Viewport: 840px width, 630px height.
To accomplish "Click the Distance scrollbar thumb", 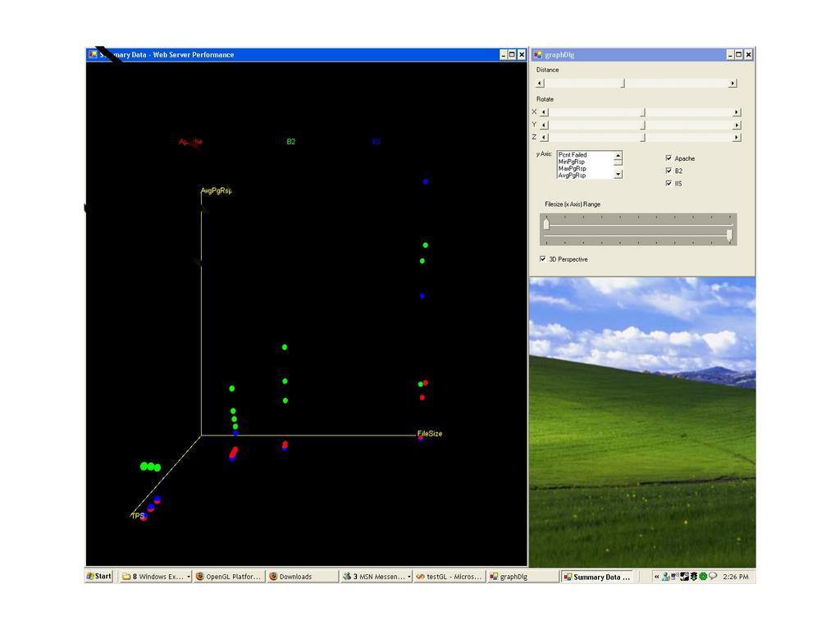I will coord(623,83).
